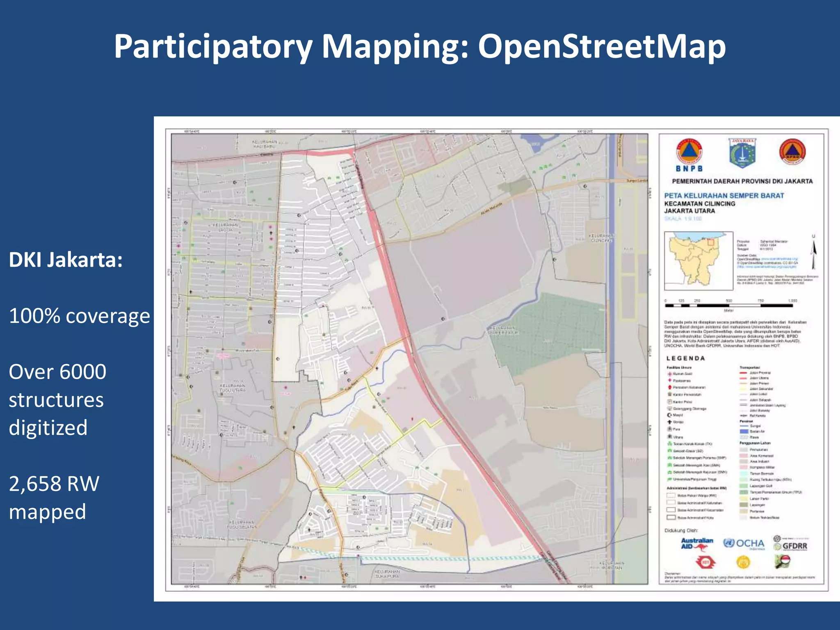Screen dimensions: 840x630
Task: Click the 'KELURAHAN KALI BARU' map label
Action: click(x=265, y=144)
